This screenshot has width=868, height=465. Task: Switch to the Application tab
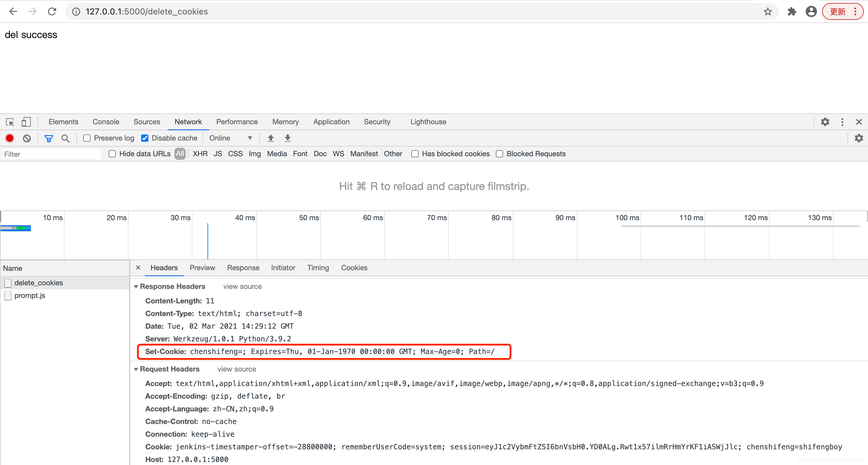coord(330,122)
